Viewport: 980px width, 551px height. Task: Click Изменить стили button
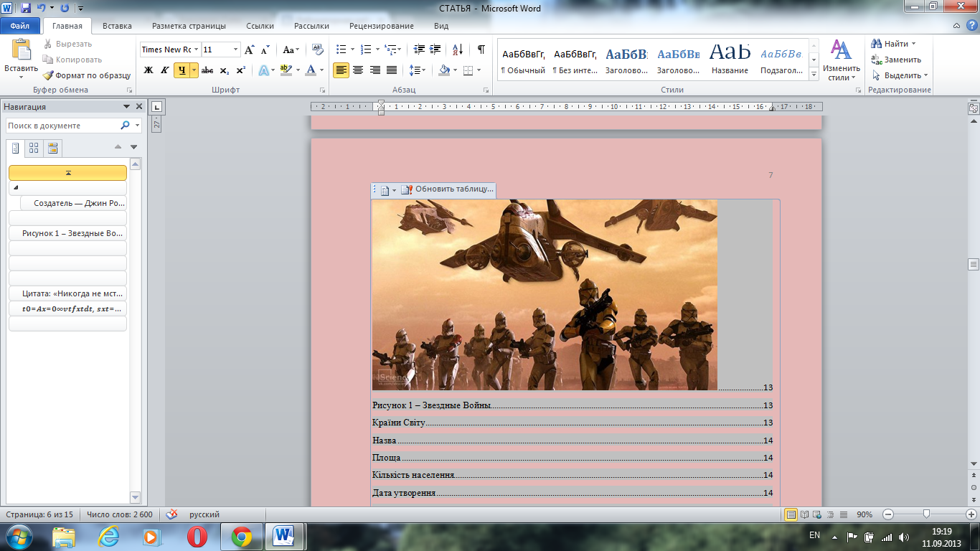pyautogui.click(x=841, y=60)
